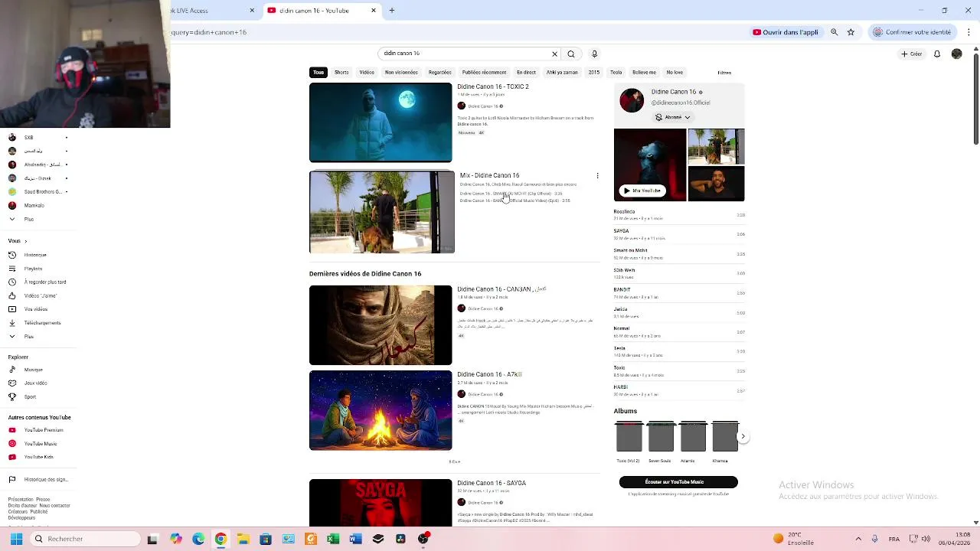Image resolution: width=980 pixels, height=551 pixels.
Task: Open Historique des signalements
Action: (x=45, y=479)
